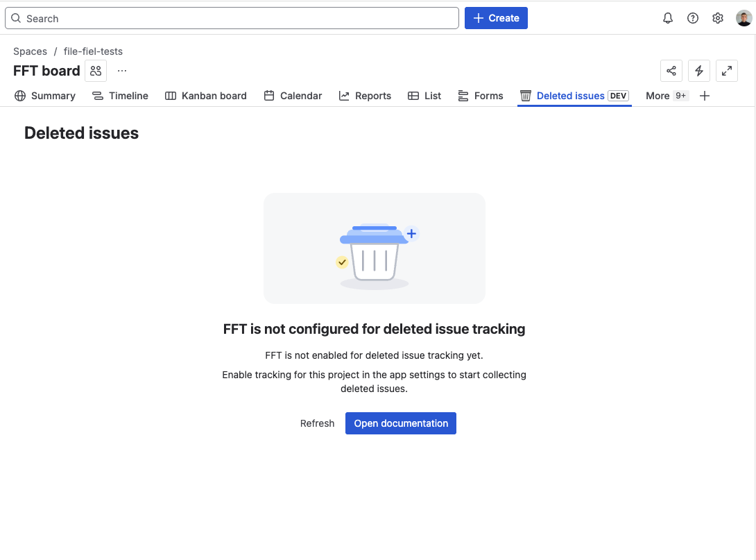Add a new tab with the plus icon
The image size is (756, 560).
coord(705,96)
